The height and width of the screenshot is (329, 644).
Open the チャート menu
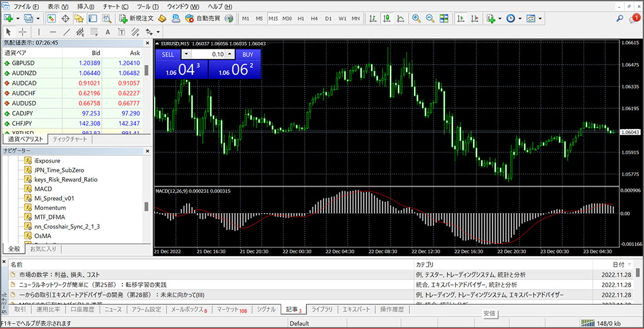point(115,7)
